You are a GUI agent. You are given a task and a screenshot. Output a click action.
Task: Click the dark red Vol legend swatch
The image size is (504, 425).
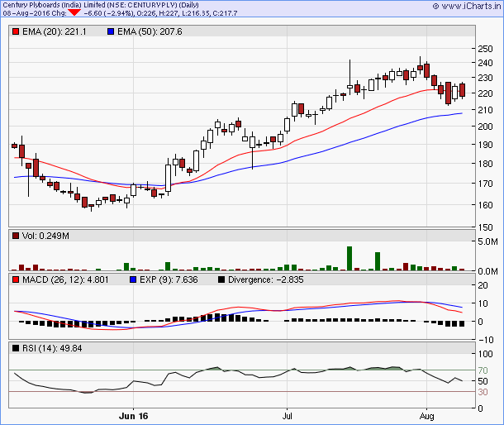pos(16,236)
